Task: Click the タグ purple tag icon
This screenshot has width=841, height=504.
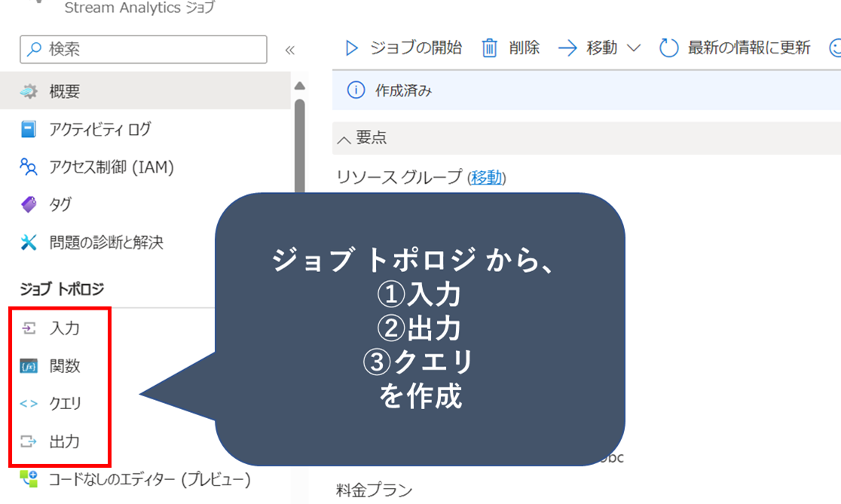Action: click(29, 204)
